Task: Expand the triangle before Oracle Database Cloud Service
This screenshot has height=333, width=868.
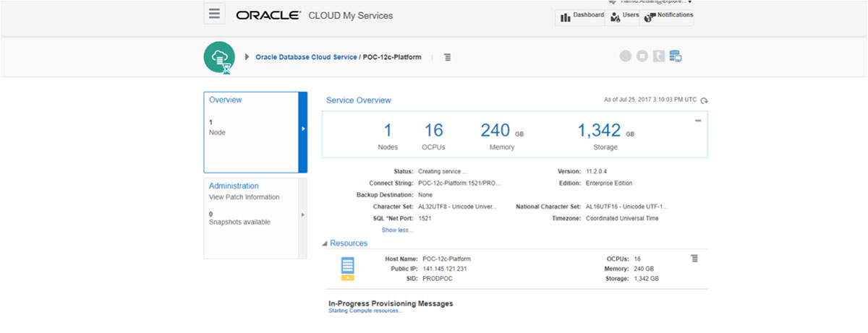Action: click(x=247, y=56)
